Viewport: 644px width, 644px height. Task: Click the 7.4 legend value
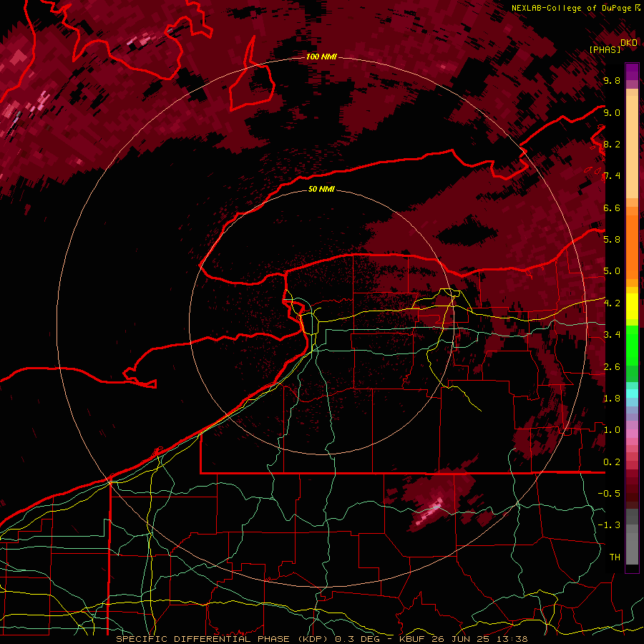click(612, 176)
